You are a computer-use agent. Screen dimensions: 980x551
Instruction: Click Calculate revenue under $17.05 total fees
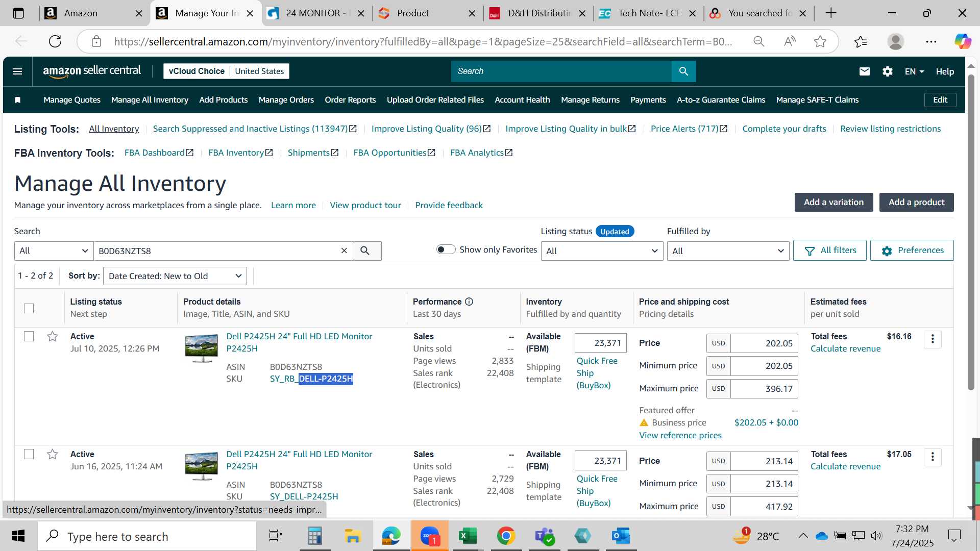[x=845, y=466]
